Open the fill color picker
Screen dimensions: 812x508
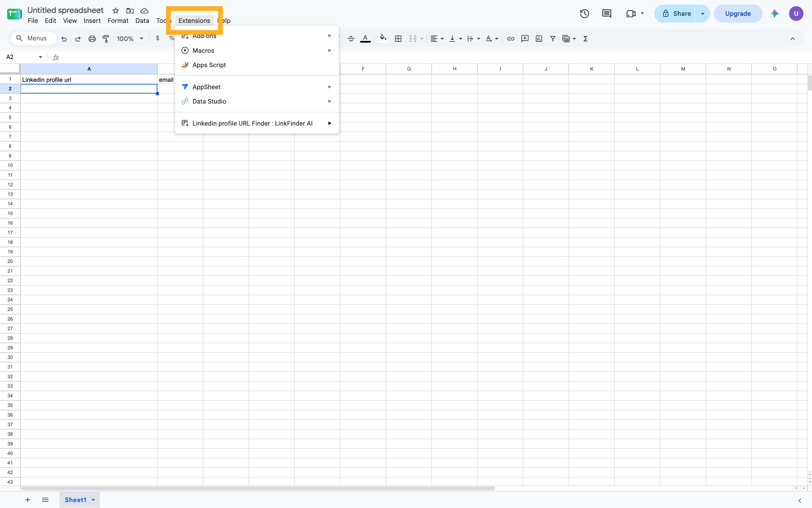tap(383, 38)
